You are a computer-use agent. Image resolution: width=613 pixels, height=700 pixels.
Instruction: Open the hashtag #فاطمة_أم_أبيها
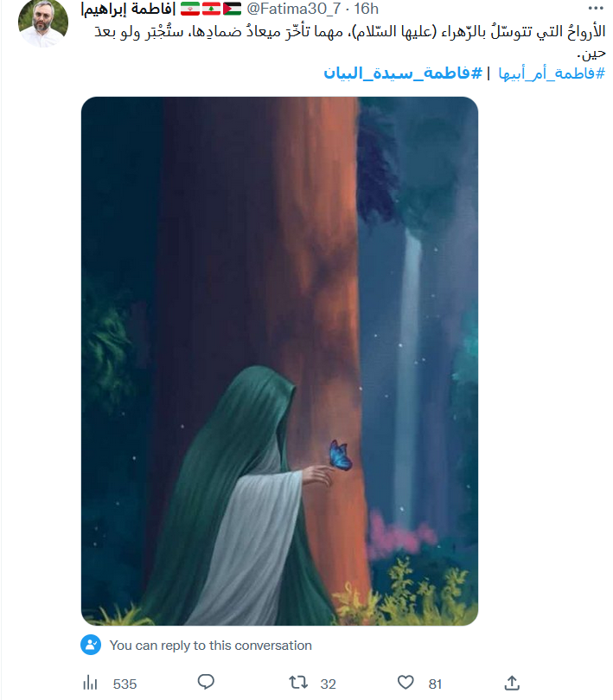click(x=552, y=73)
